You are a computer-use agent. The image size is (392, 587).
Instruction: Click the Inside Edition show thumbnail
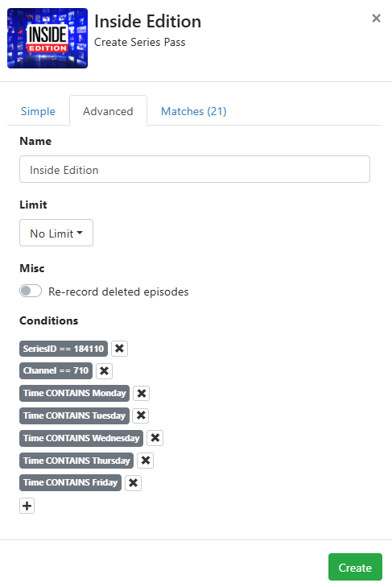click(x=47, y=38)
